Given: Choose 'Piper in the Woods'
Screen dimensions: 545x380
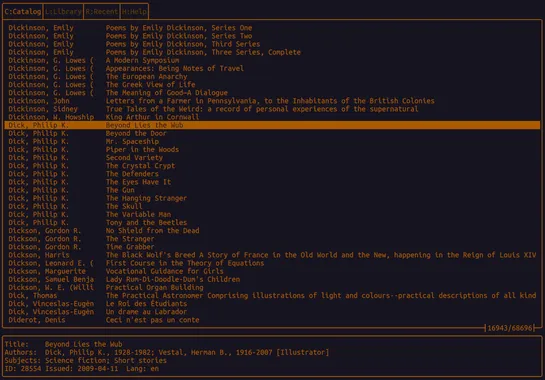Looking at the screenshot, I should coord(272,149).
